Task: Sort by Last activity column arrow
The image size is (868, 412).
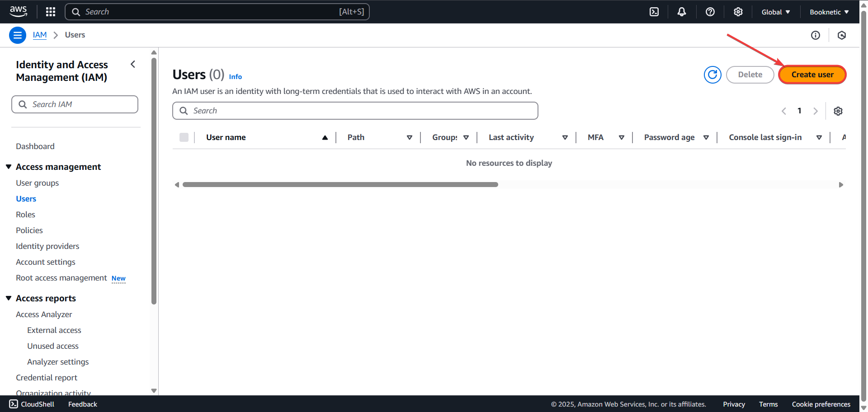Action: (x=565, y=137)
